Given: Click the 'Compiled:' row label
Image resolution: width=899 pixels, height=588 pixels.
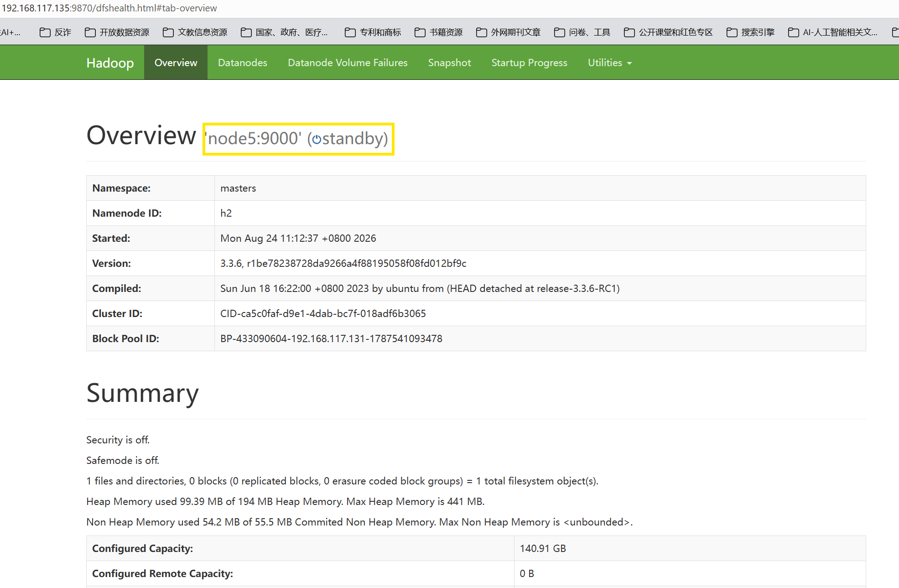Looking at the screenshot, I should coord(117,288).
